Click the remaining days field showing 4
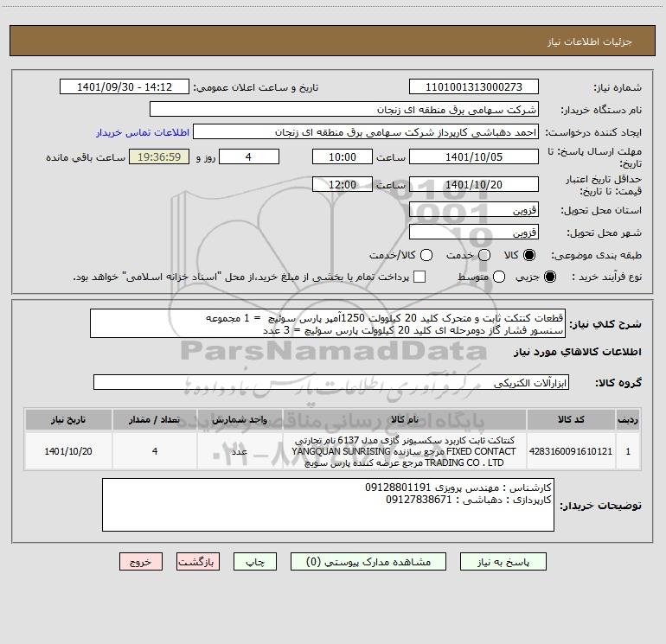The height and width of the screenshot is (644, 666). pyautogui.click(x=249, y=156)
